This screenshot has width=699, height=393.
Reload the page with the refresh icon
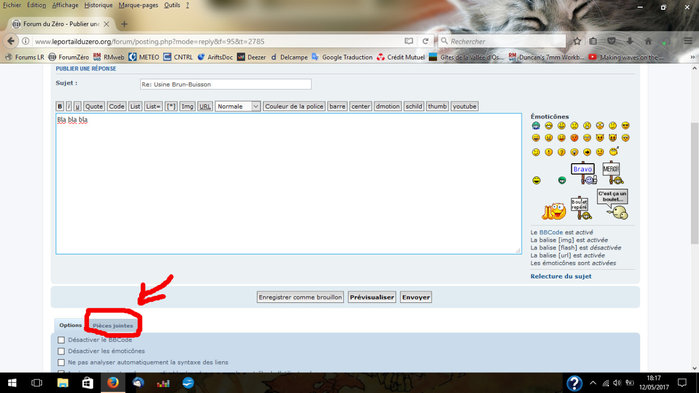pos(425,41)
